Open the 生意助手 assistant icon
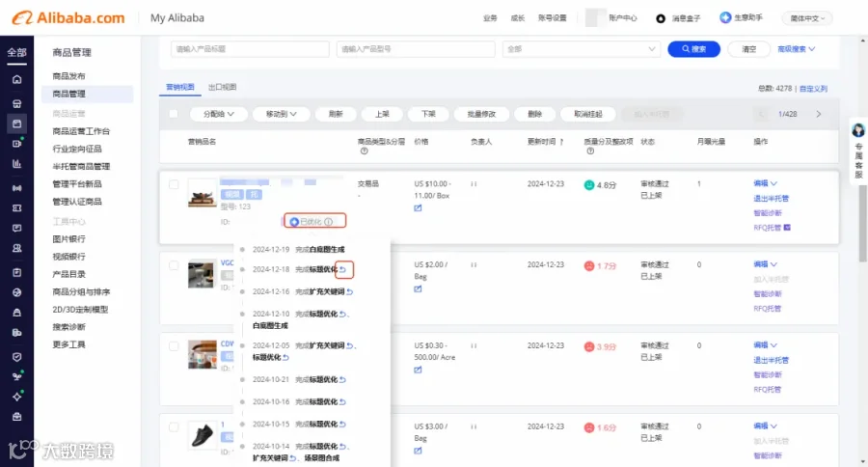This screenshot has width=868, height=467. [725, 17]
